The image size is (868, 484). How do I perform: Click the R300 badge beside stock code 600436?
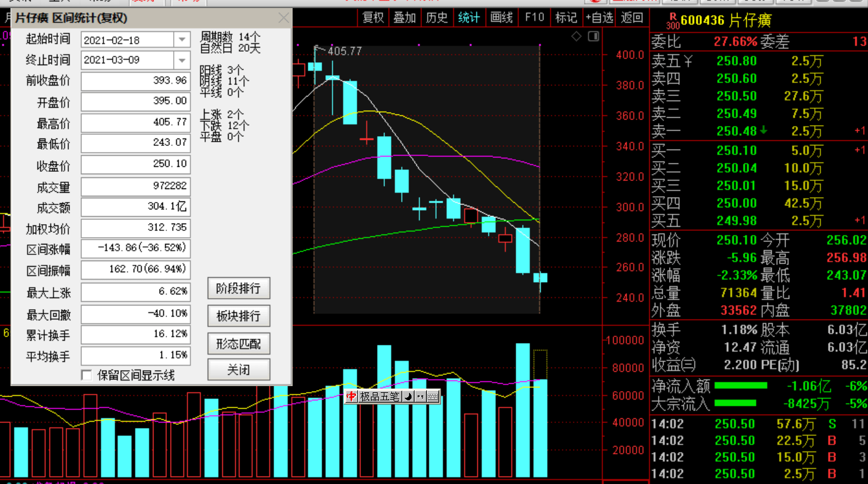tap(672, 21)
